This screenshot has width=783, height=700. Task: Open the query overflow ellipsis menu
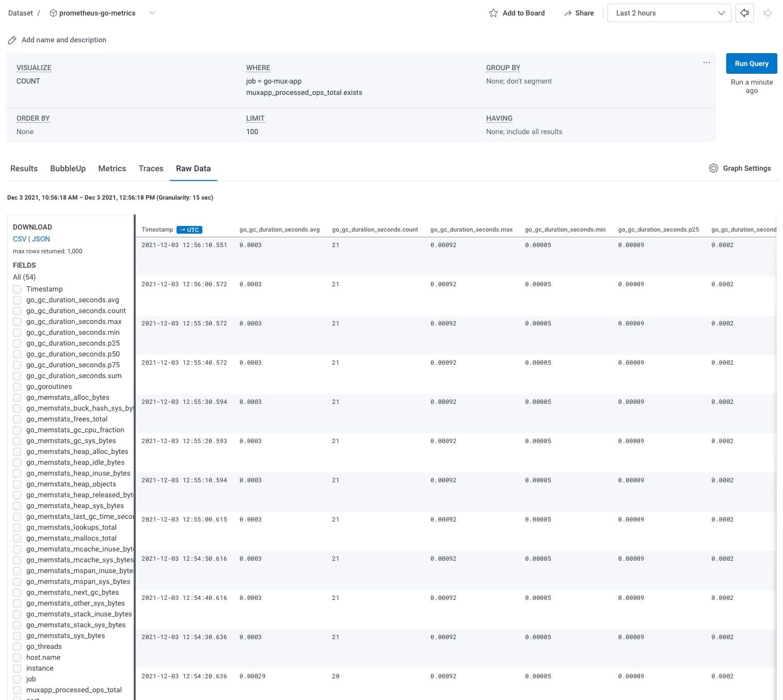pyautogui.click(x=707, y=62)
